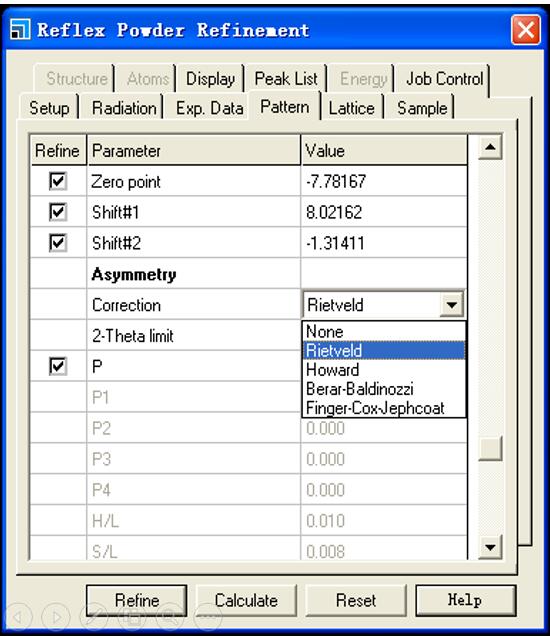Screen dimensions: 550x636
Task: Uncheck Refine for Zero point
Action: click(58, 181)
